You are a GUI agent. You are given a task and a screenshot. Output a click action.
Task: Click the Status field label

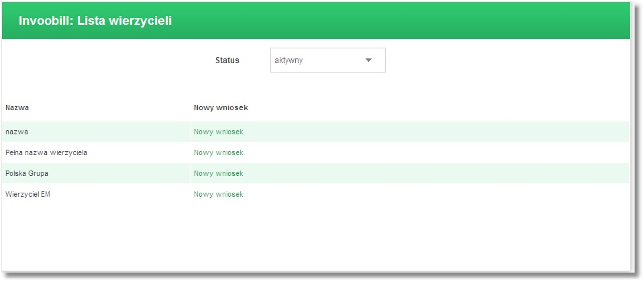click(227, 60)
